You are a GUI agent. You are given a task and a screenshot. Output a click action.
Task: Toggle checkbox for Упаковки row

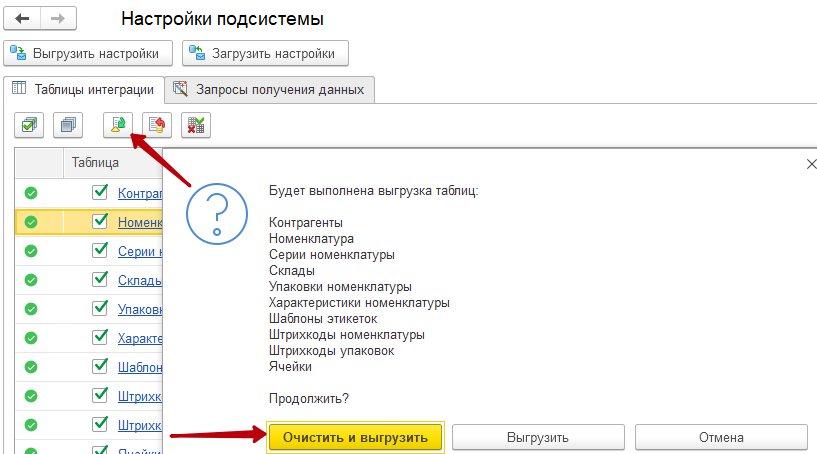pyautogui.click(x=100, y=308)
